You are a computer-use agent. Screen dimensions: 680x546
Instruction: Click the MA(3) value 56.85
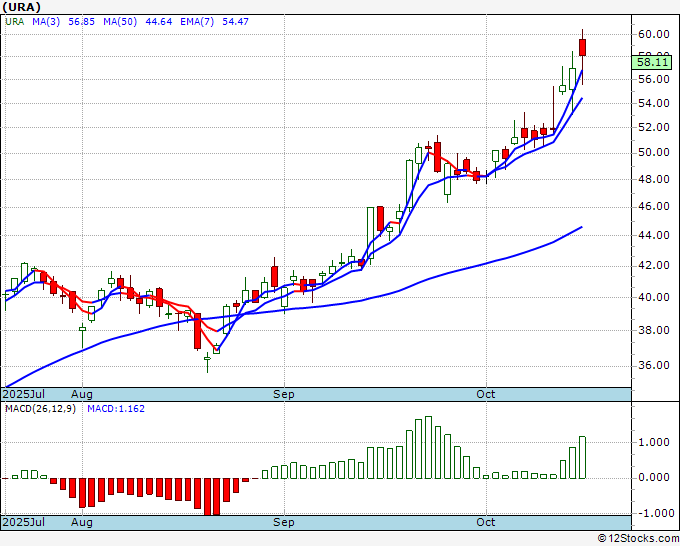pyautogui.click(x=82, y=22)
